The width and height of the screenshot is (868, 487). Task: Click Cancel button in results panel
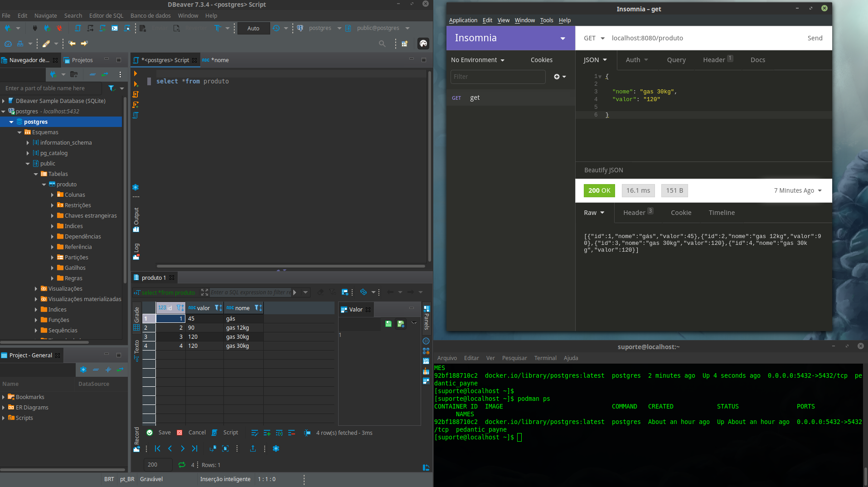pyautogui.click(x=192, y=433)
